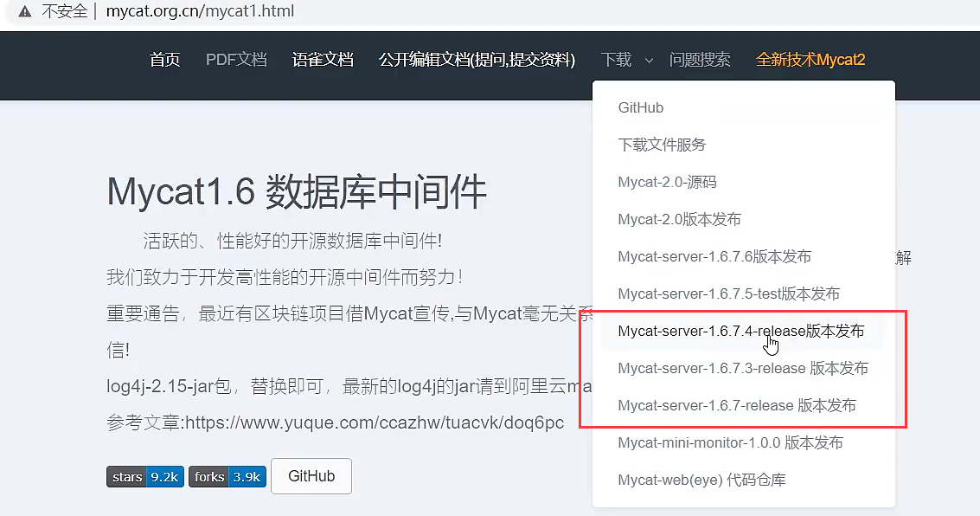Open the 首页 nav item
Viewport: 980px width, 516px height.
tap(165, 60)
